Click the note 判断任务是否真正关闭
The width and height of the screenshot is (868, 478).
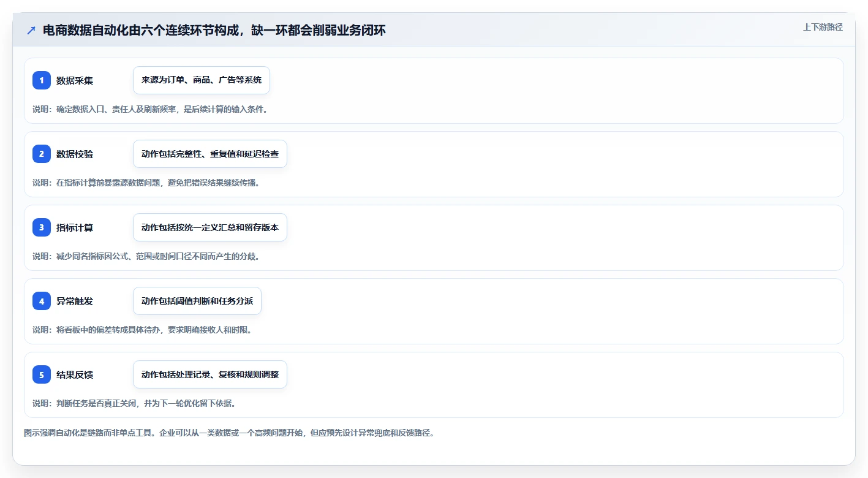coord(96,403)
